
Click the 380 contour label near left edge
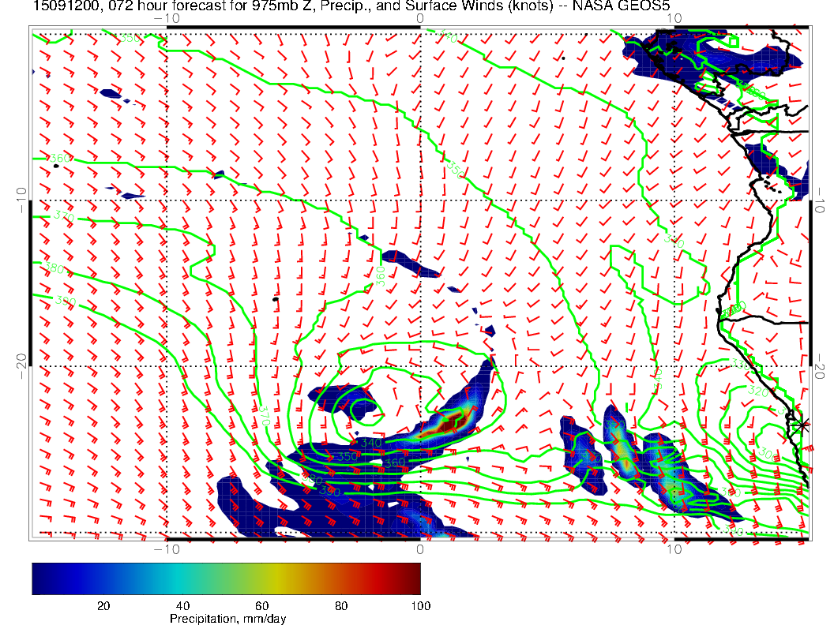[x=55, y=268]
